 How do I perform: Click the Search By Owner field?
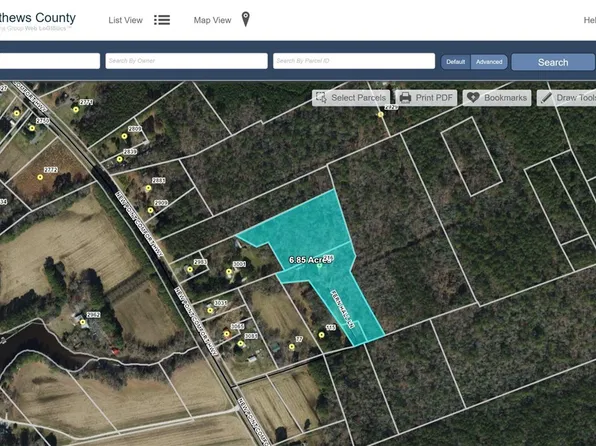click(x=186, y=61)
